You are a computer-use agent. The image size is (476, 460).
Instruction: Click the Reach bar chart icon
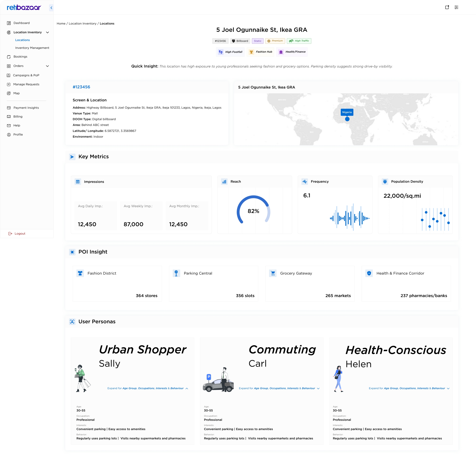click(x=224, y=181)
